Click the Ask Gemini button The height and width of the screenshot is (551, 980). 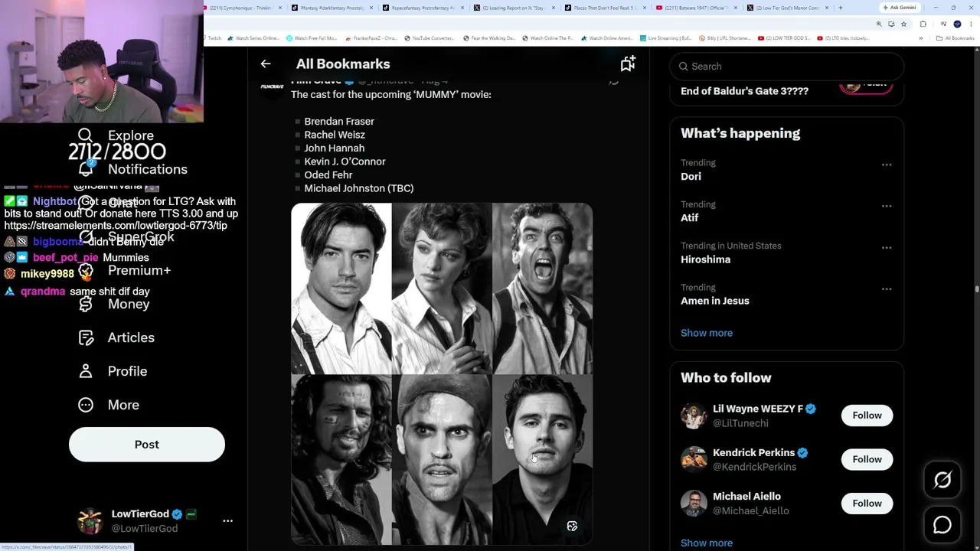pyautogui.click(x=899, y=8)
